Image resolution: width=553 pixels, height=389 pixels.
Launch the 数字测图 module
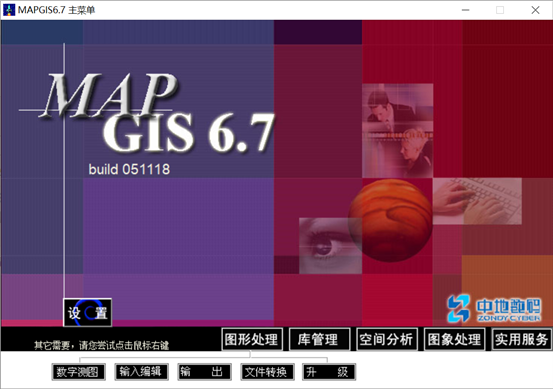78,372
